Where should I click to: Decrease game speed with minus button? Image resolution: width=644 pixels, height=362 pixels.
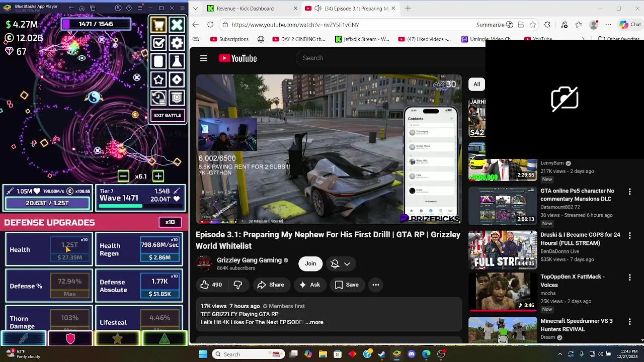[123, 176]
